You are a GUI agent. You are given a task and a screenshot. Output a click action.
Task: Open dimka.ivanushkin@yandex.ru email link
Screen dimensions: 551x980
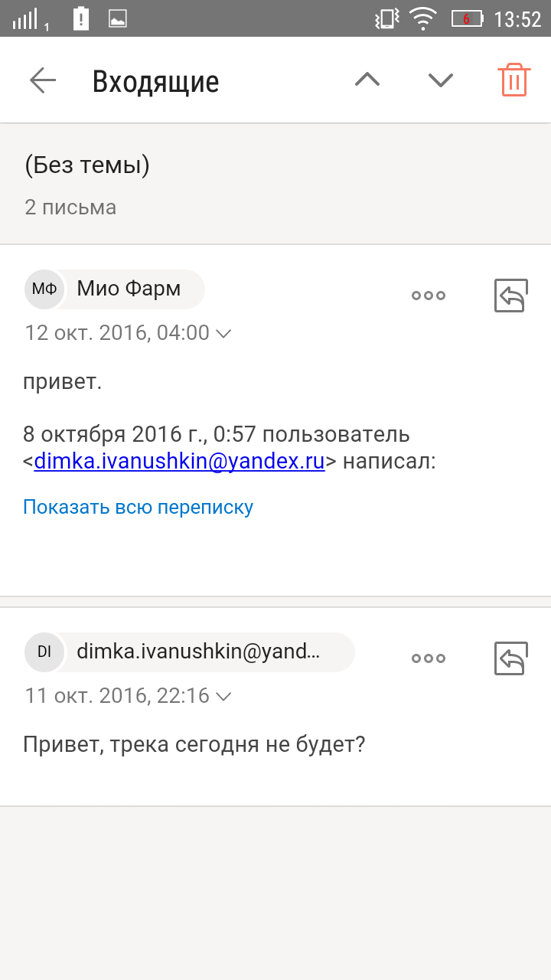[x=180, y=462]
